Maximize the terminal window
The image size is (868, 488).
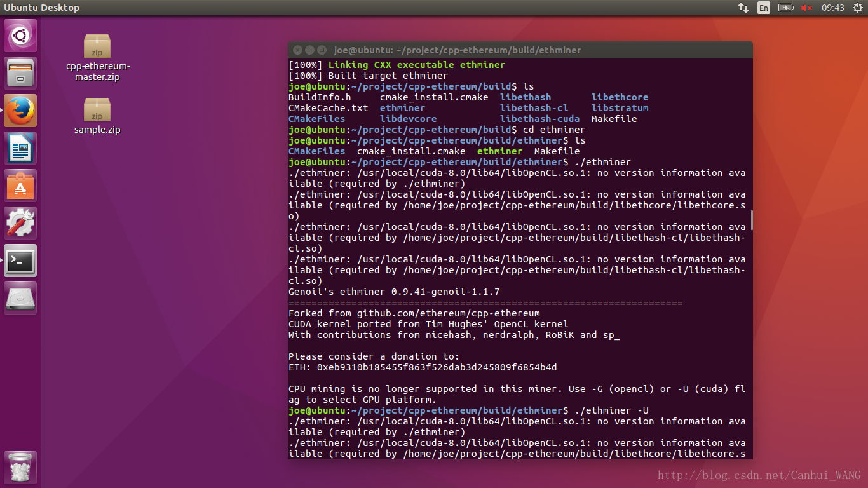(322, 50)
